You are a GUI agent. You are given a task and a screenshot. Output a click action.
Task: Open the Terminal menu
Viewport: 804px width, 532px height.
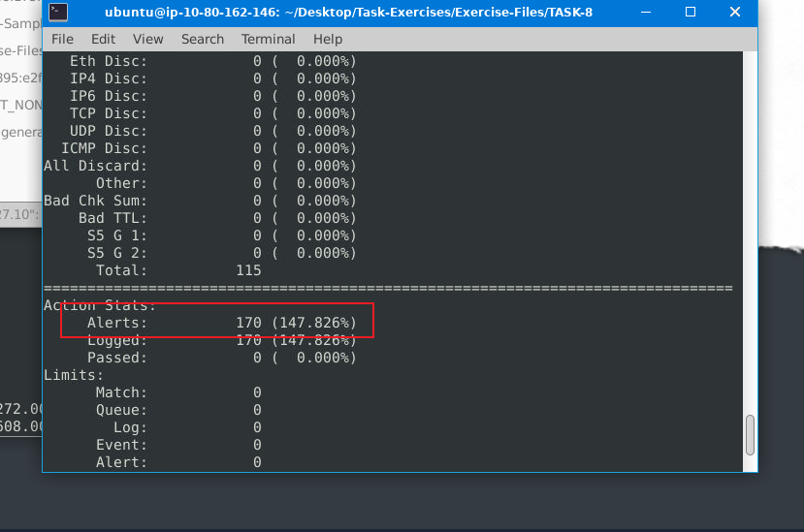(269, 39)
